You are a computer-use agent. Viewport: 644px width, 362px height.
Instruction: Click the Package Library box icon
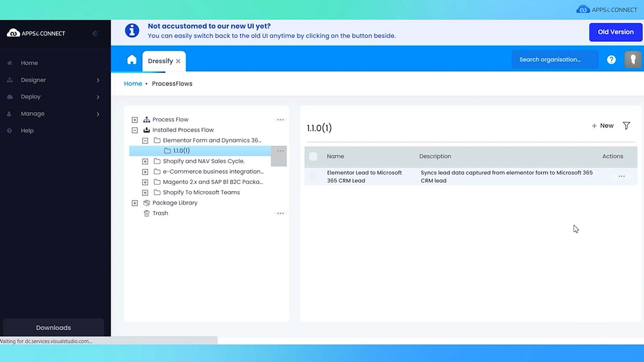[147, 203]
